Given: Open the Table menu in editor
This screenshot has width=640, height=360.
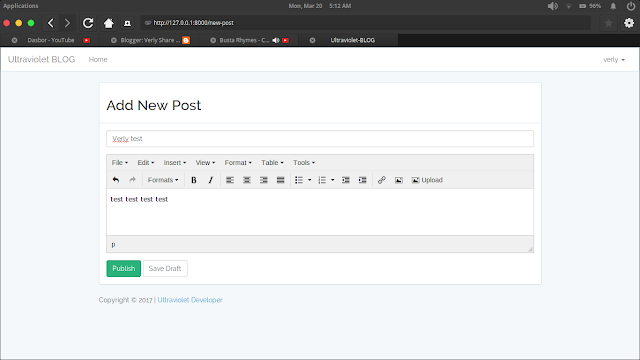Looking at the screenshot, I should pyautogui.click(x=272, y=162).
